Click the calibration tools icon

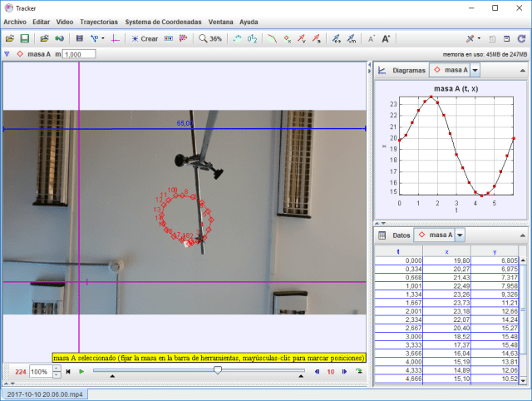[96, 38]
